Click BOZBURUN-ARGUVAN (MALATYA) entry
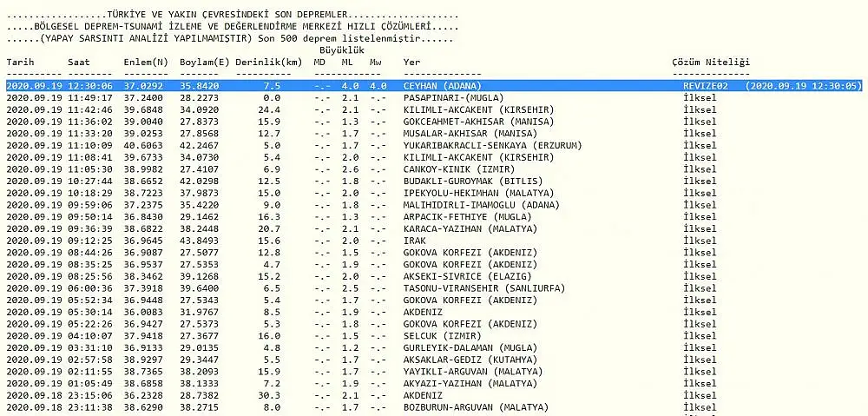Viewport: 868px width, 416px height. 476,407
